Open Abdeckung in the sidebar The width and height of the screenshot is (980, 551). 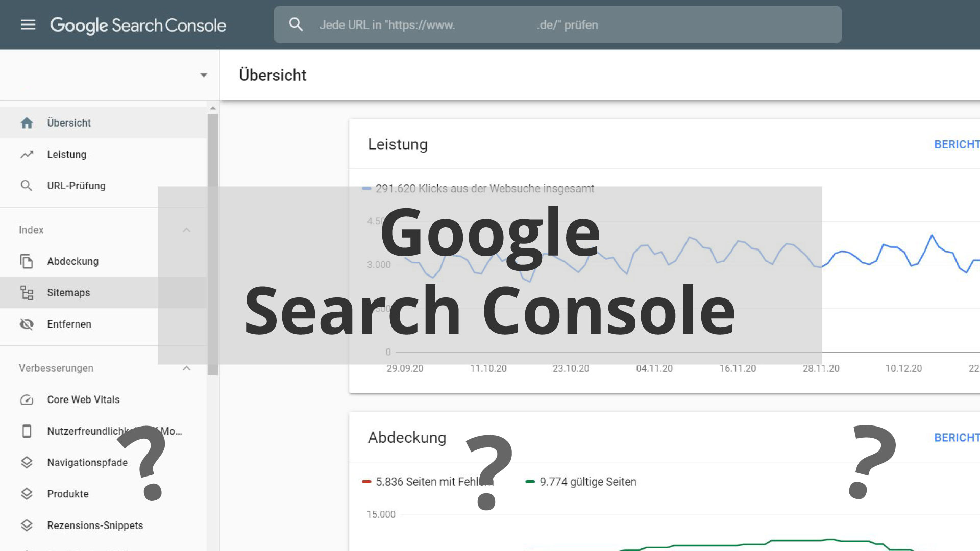tap(103, 261)
